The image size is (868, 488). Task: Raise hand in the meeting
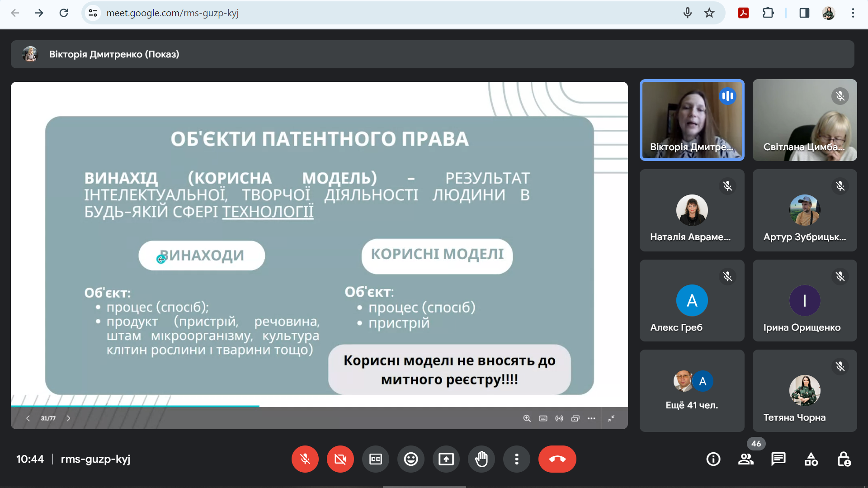point(481,459)
